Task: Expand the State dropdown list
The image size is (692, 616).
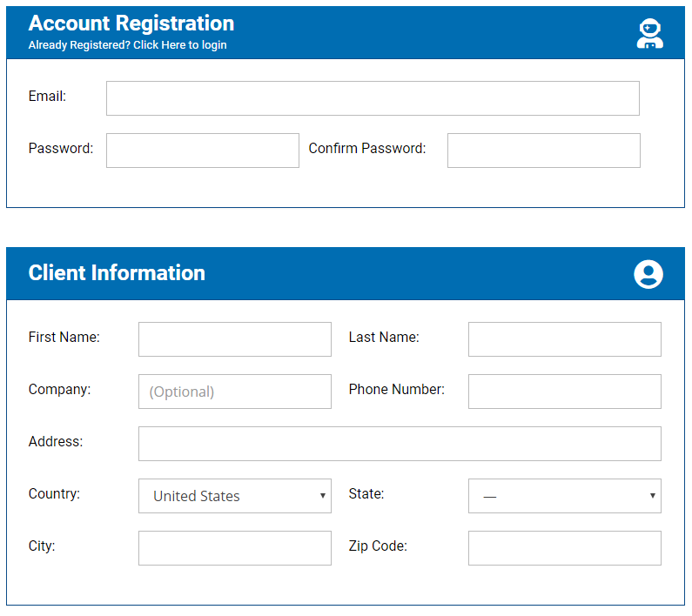Action: (x=564, y=496)
